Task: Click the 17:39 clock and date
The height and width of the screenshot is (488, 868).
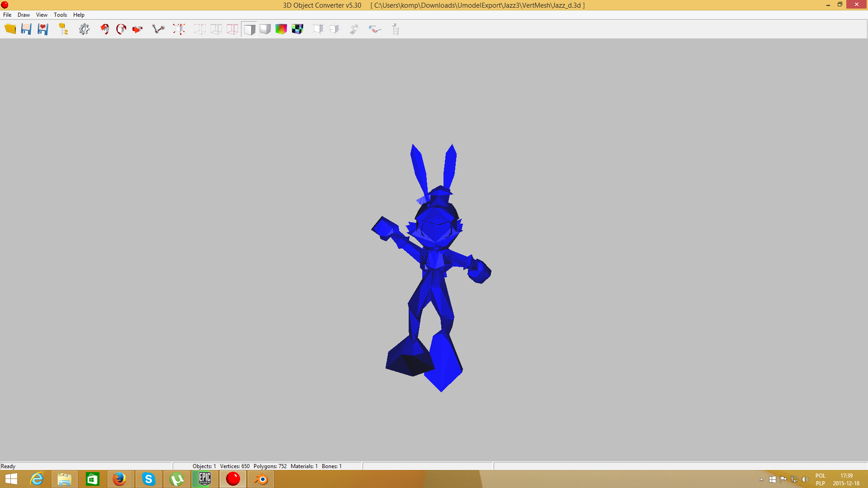Action: (x=846, y=479)
